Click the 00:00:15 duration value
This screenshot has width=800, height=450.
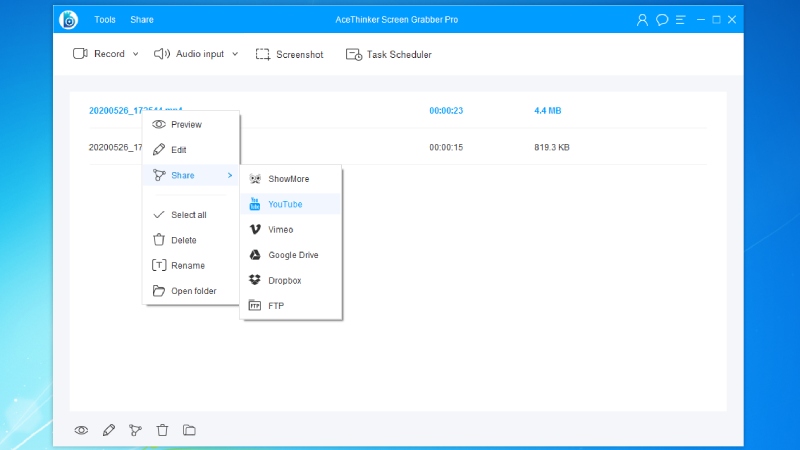coord(446,147)
